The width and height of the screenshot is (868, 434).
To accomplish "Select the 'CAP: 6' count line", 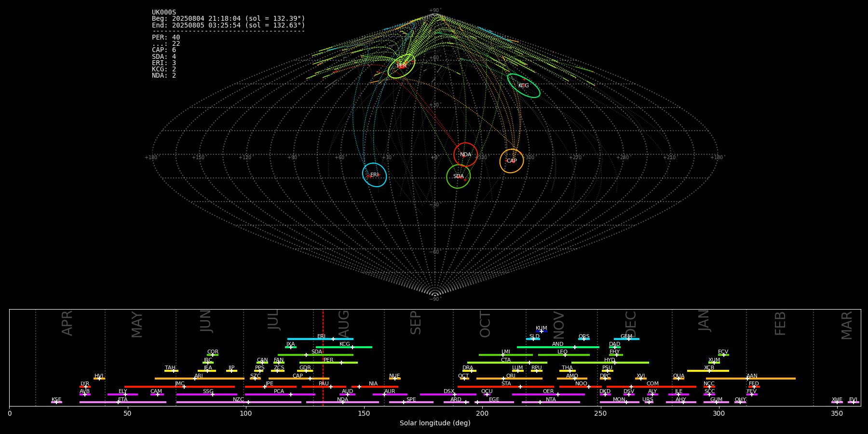I will pyautogui.click(x=164, y=50).
